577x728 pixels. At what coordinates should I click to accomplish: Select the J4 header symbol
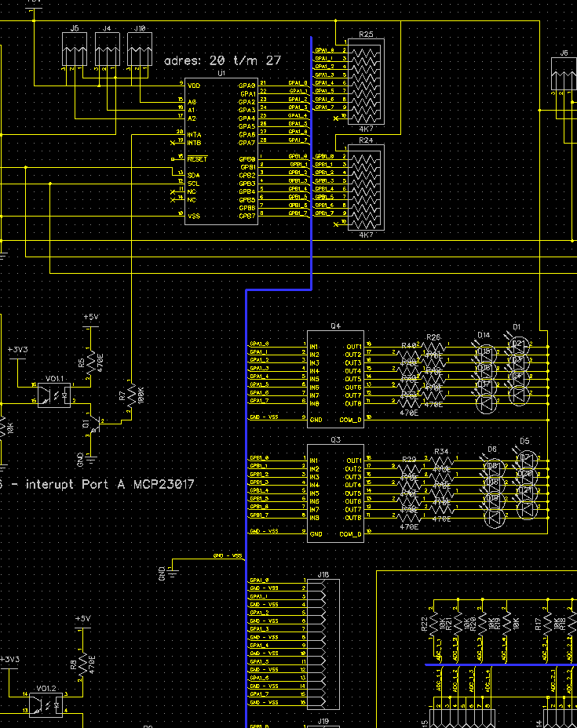tap(108, 49)
